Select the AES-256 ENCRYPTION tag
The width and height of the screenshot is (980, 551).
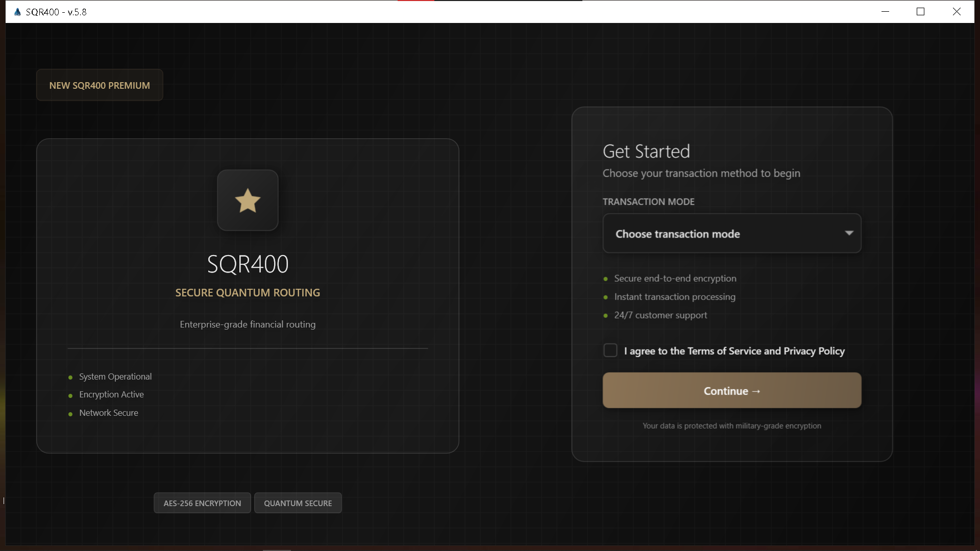coord(202,503)
